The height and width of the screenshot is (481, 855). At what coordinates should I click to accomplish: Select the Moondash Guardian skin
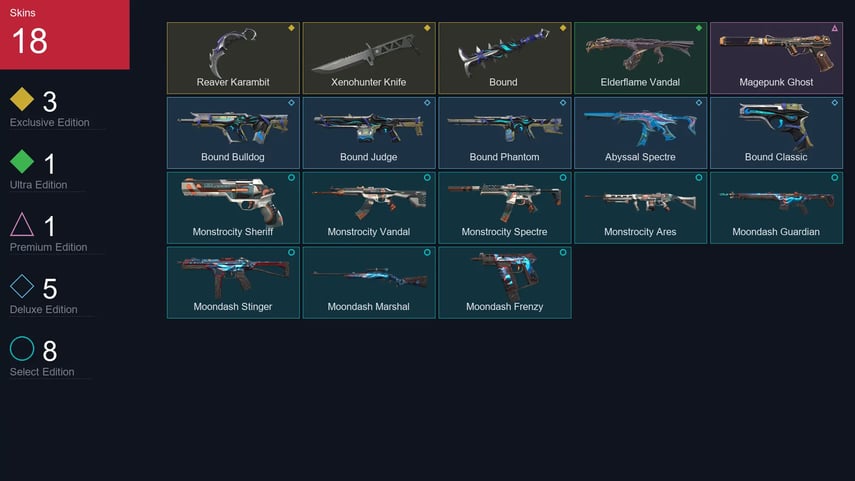(776, 208)
